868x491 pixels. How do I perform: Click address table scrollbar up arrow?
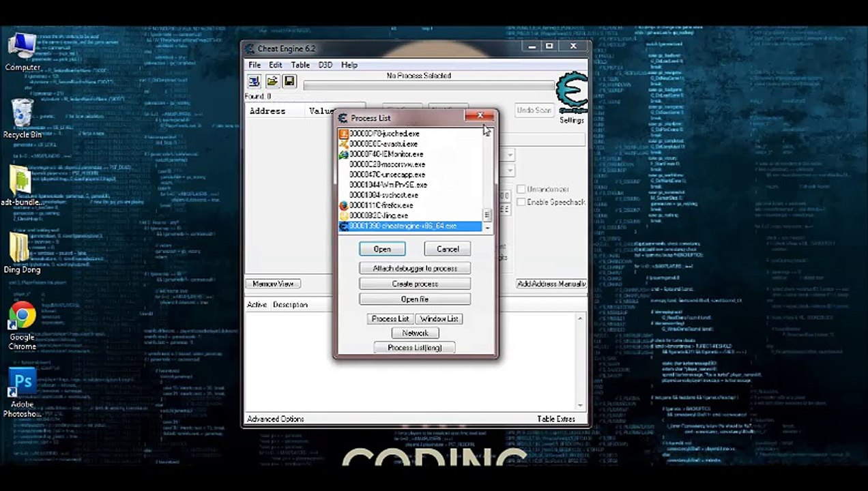(581, 318)
